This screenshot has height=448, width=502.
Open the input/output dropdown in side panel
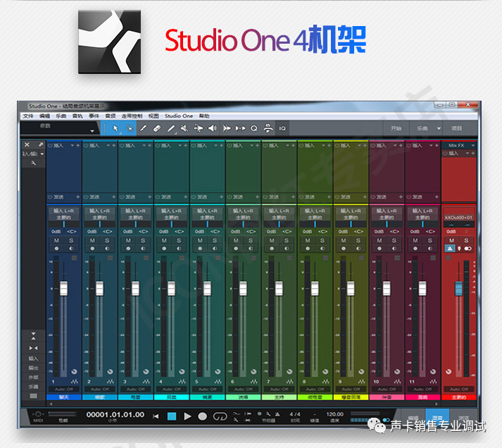(42, 154)
